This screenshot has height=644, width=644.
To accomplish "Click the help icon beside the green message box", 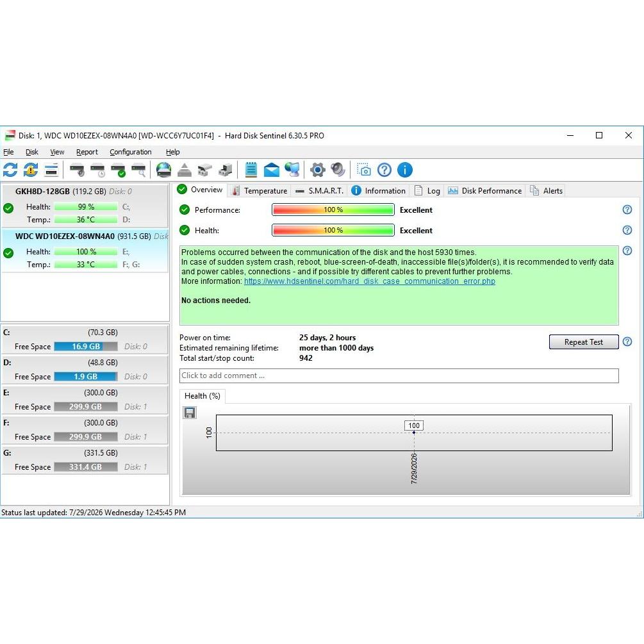I will (627, 251).
